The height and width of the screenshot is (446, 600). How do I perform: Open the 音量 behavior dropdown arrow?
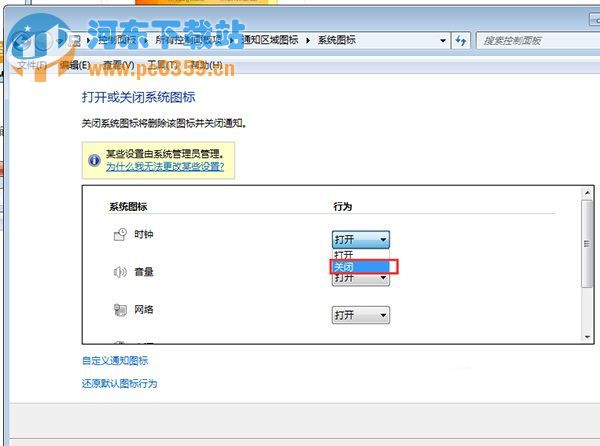(x=383, y=278)
